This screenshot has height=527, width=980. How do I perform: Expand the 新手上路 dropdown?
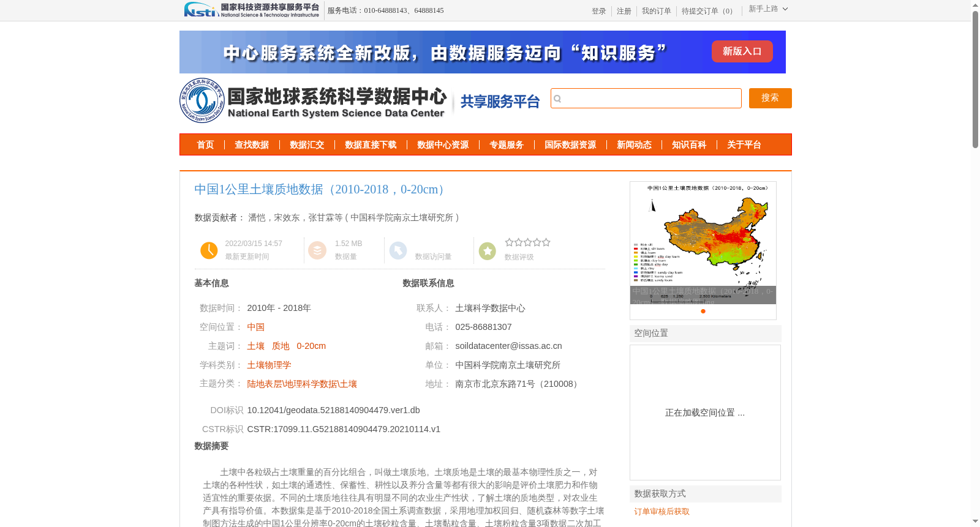pos(768,9)
